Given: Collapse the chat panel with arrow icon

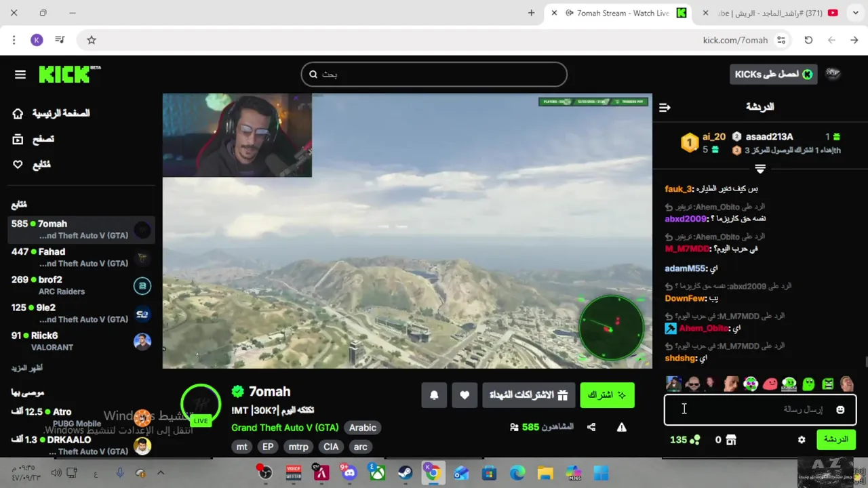Looking at the screenshot, I should coord(665,107).
